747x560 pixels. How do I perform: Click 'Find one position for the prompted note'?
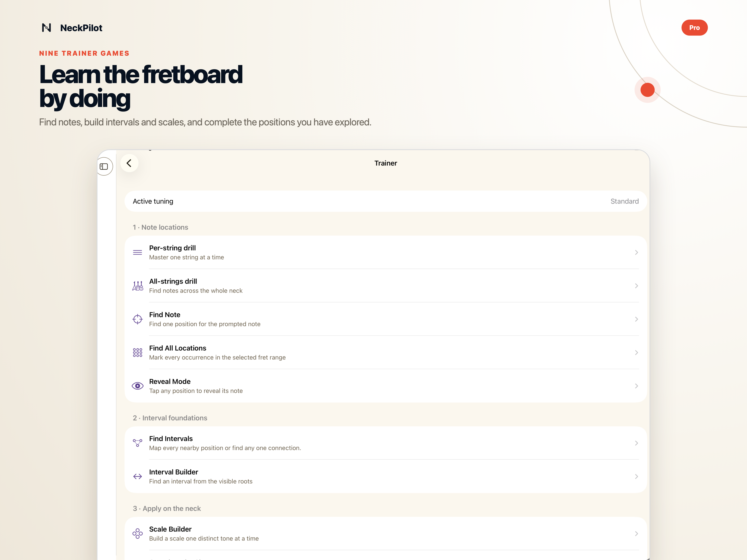[x=205, y=324]
